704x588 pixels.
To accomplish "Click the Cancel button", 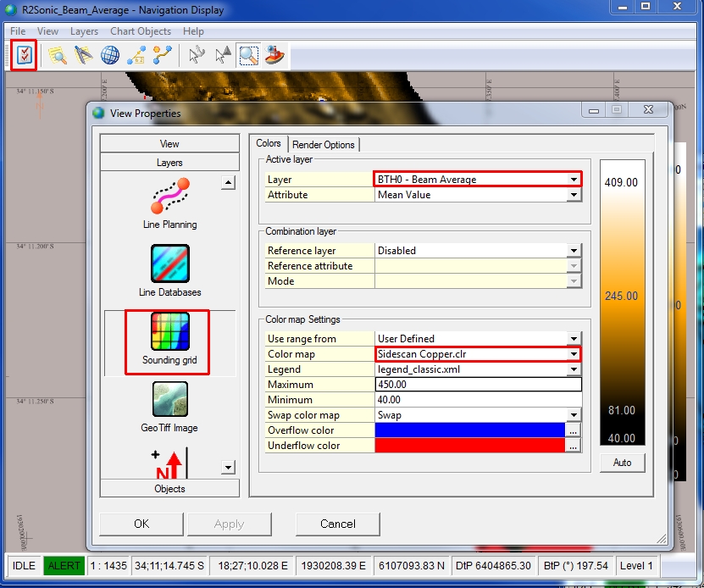I will (x=337, y=524).
